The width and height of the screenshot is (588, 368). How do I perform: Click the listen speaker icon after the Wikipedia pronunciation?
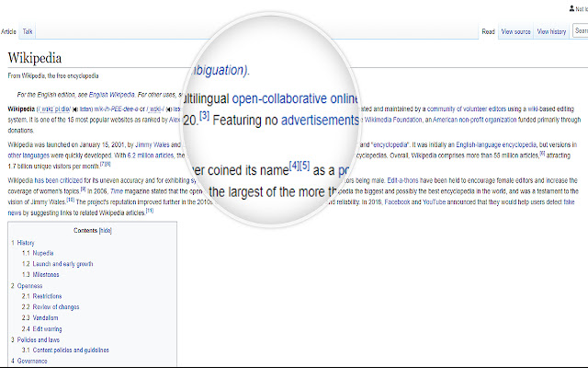coord(75,109)
